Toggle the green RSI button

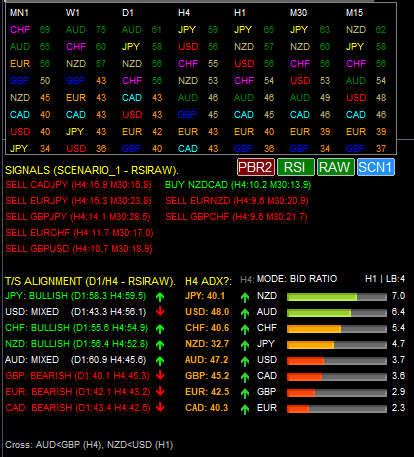(x=295, y=167)
